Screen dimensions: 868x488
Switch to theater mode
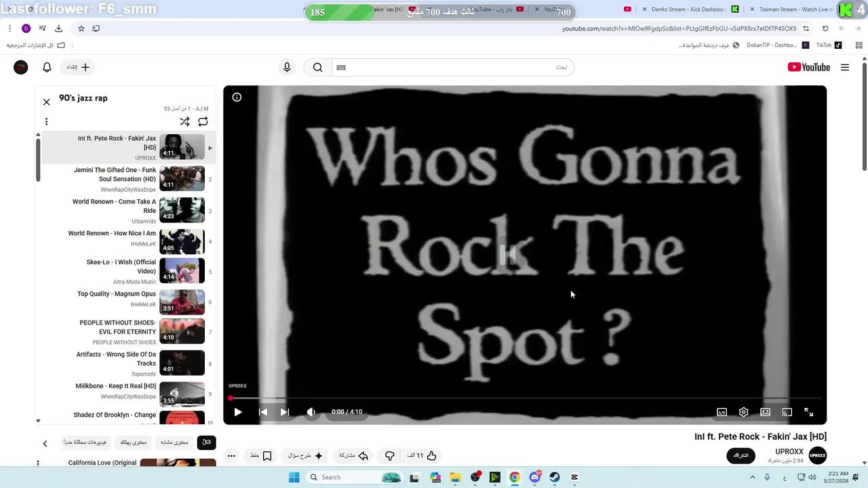pyautogui.click(x=766, y=412)
